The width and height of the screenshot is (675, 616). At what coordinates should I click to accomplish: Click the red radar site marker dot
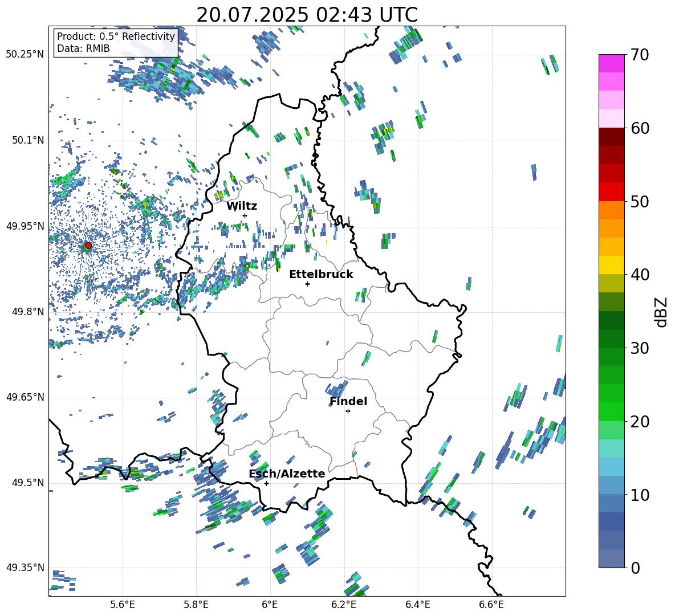tap(88, 246)
